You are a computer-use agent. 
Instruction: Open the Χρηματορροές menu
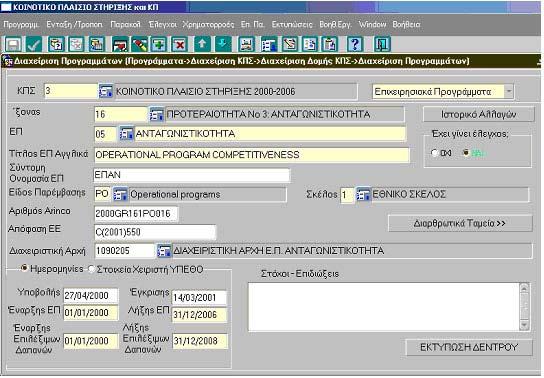coord(208,25)
